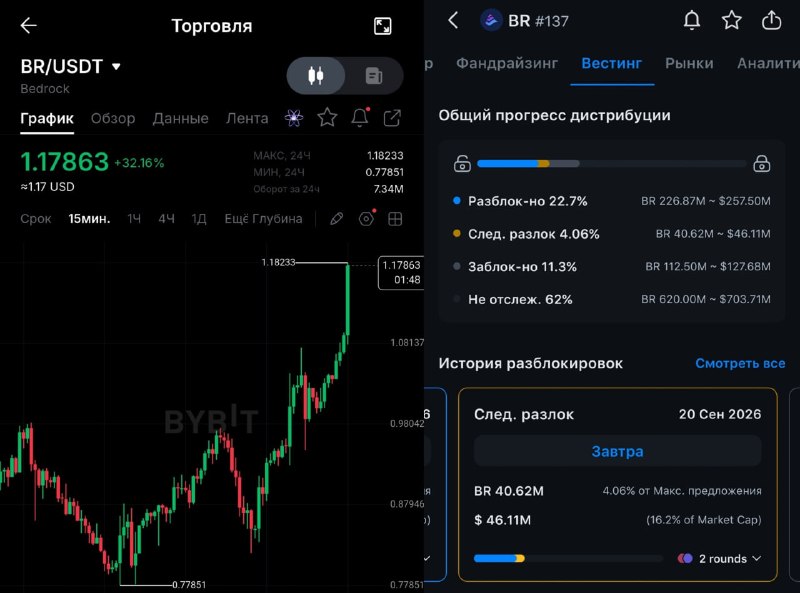Share the BR/USDT chart via export icon

(x=392, y=118)
